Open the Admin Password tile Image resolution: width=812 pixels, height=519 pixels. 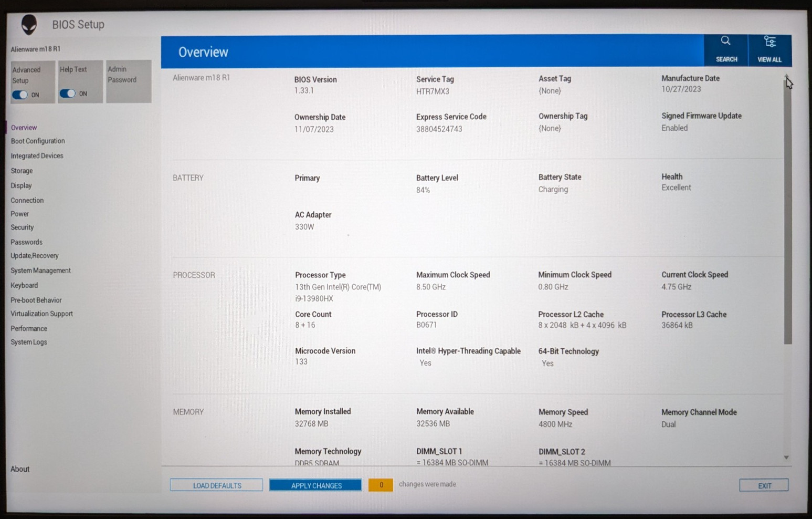tap(129, 81)
